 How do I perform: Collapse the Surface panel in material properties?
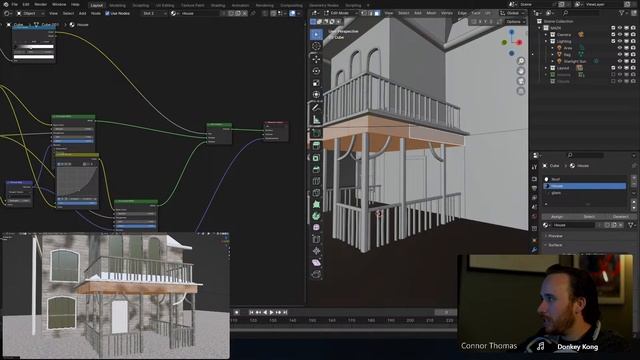coord(555,245)
